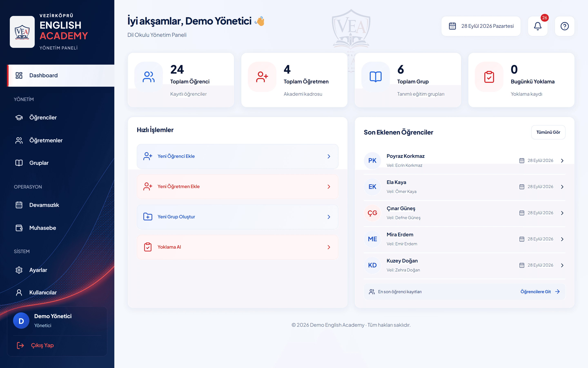588x368 pixels.
Task: Click the En son öğrenci kayıtları label
Action: 400,292
